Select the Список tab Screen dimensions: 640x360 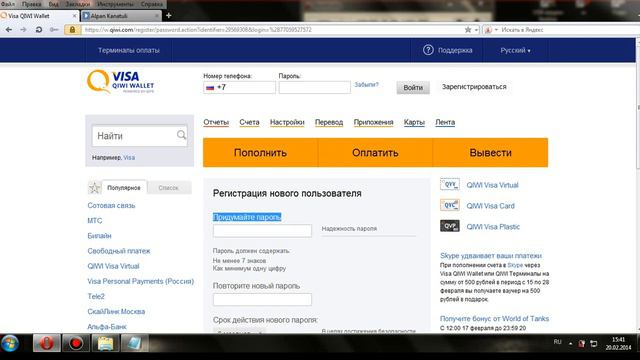[169, 188]
